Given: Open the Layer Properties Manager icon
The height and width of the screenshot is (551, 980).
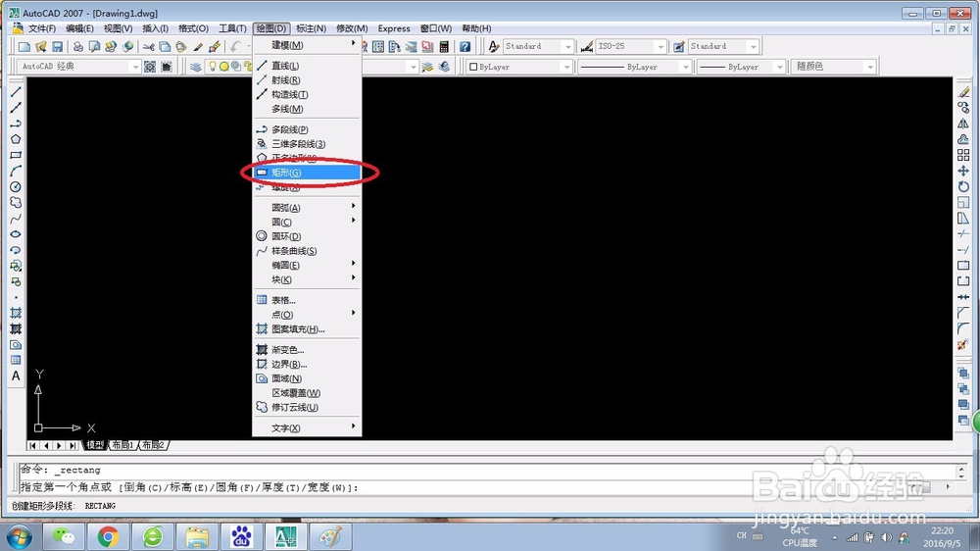Looking at the screenshot, I should (x=196, y=67).
